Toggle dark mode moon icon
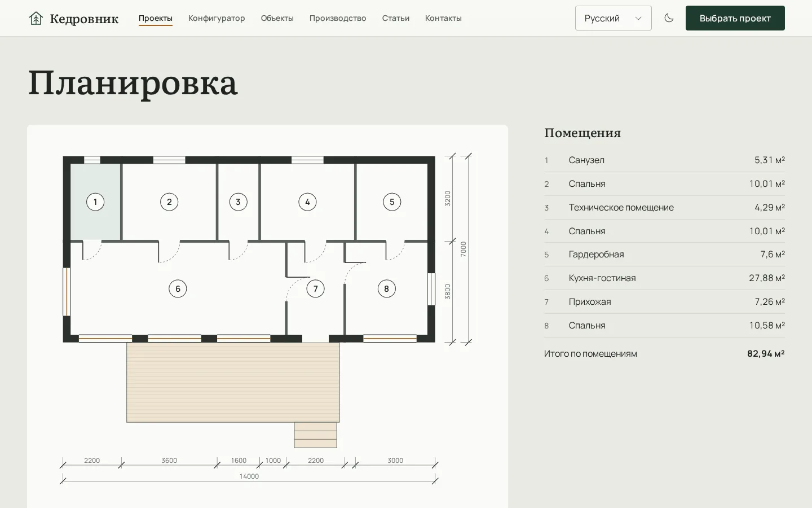Viewport: 812px width, 508px height. (669, 18)
